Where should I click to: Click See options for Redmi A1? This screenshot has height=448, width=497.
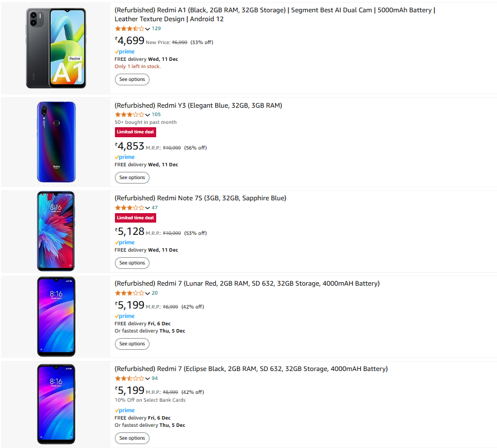tap(132, 79)
